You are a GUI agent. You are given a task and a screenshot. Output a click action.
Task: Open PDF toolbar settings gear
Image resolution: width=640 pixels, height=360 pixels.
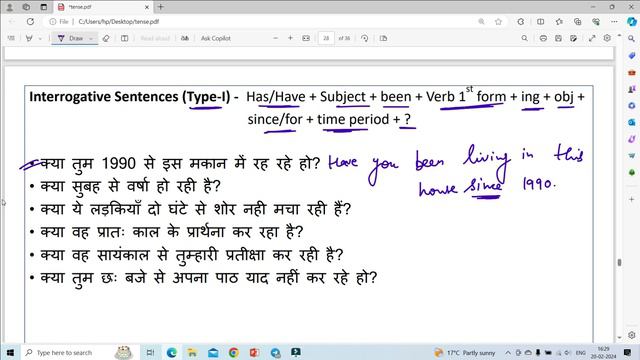tap(607, 38)
